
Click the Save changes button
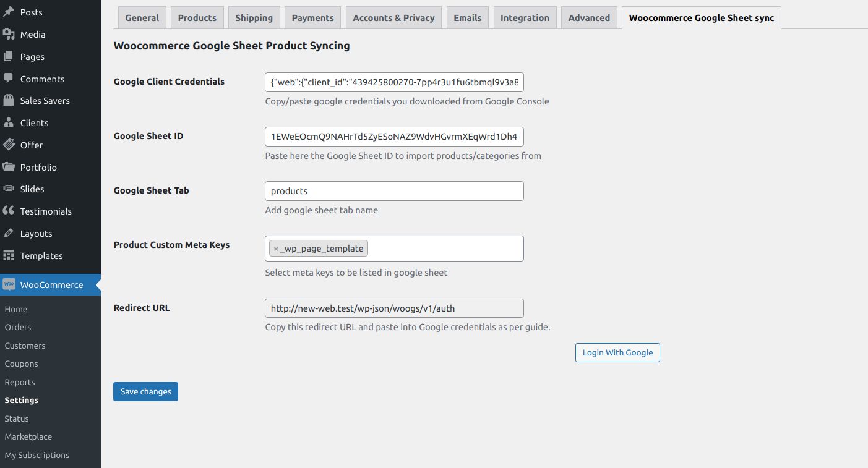tap(145, 391)
